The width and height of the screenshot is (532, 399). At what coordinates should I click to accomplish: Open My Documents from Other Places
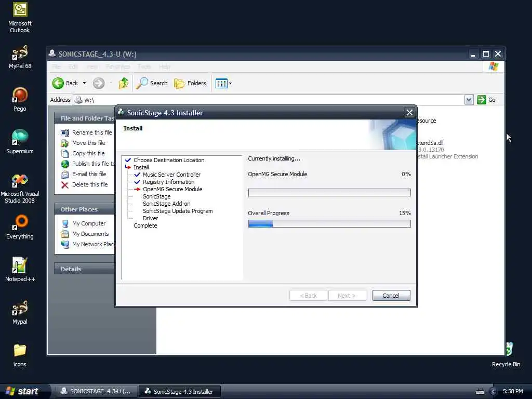(85, 234)
